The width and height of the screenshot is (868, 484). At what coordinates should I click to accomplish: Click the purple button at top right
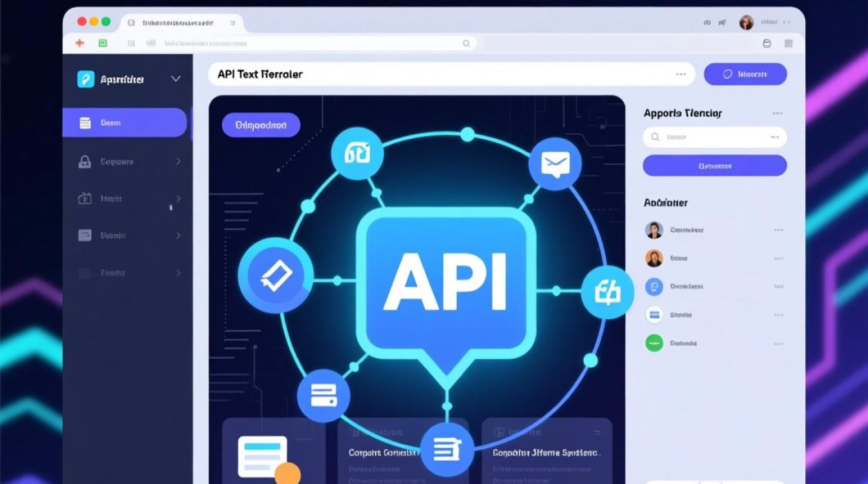pyautogui.click(x=745, y=74)
